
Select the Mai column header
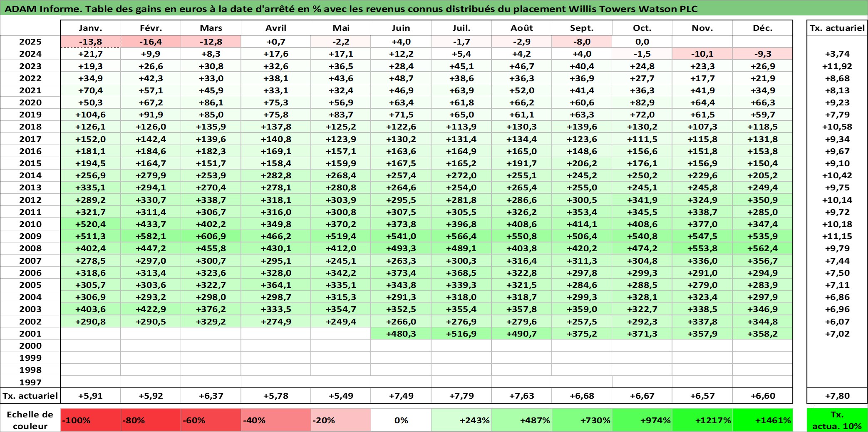pos(341,28)
